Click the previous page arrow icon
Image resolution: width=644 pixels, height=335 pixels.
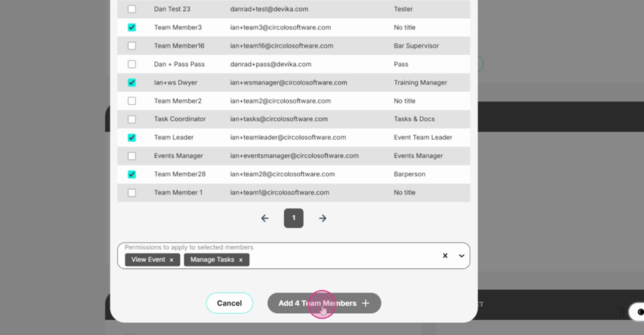264,219
